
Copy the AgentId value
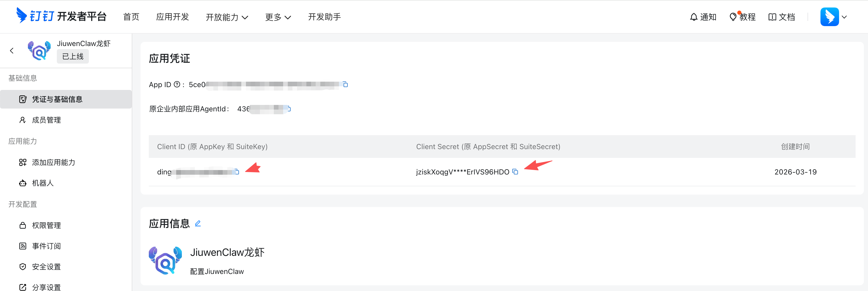pyautogui.click(x=289, y=109)
